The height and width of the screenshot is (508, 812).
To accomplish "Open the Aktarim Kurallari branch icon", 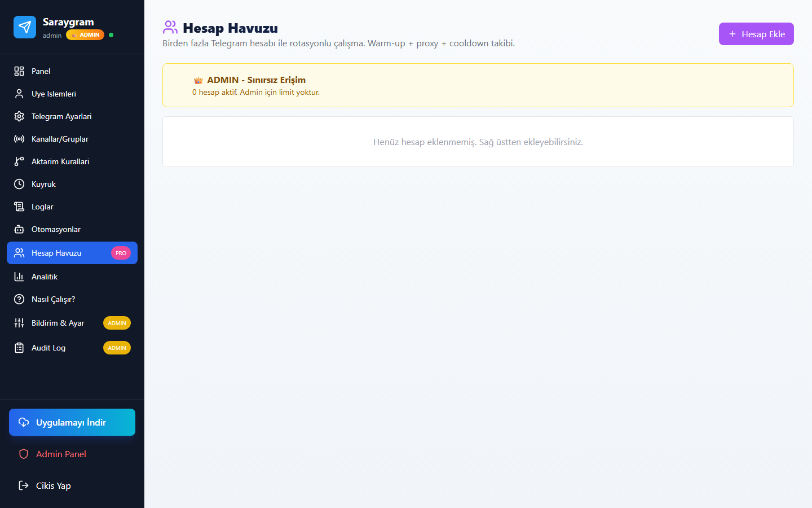I will click(x=19, y=161).
